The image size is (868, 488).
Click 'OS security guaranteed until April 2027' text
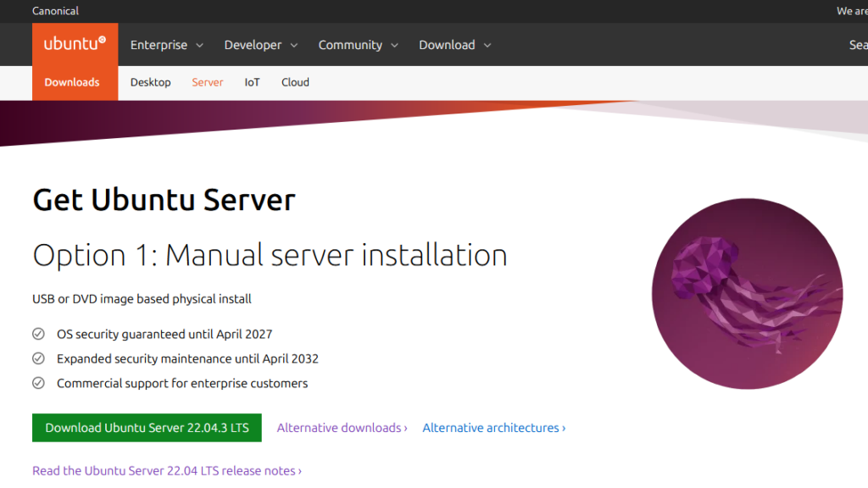click(x=164, y=334)
